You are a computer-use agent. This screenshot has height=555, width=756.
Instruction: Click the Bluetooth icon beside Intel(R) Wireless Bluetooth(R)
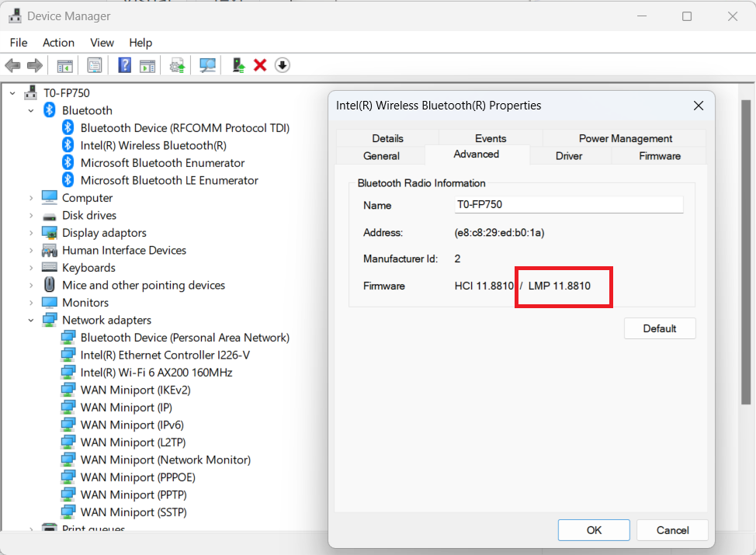(x=68, y=145)
